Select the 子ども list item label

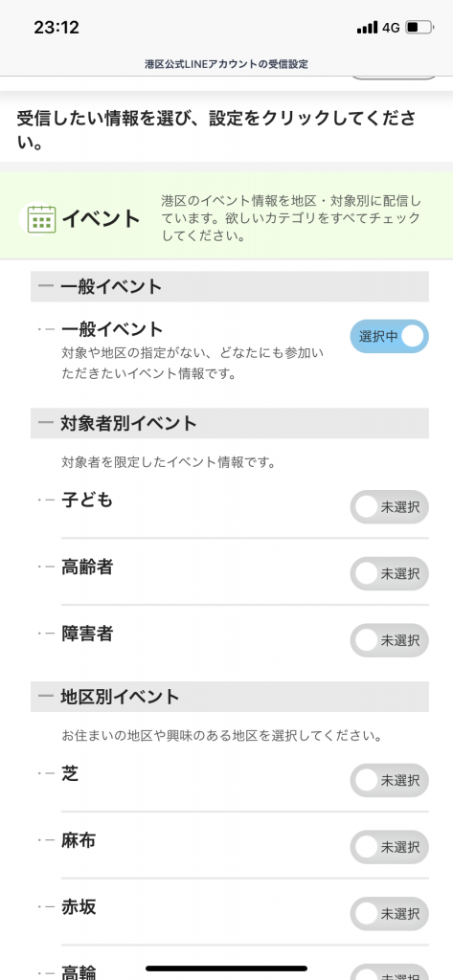[x=87, y=500]
